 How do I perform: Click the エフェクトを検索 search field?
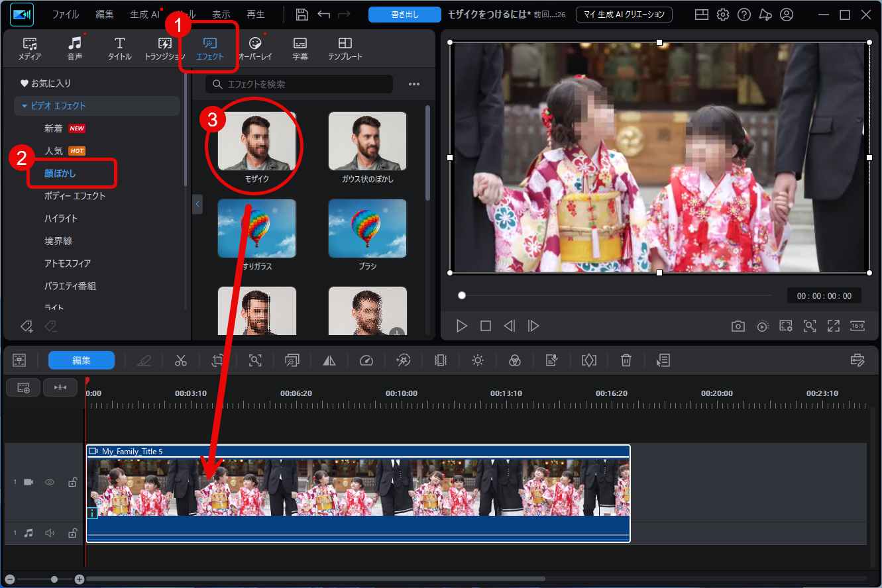coord(300,84)
